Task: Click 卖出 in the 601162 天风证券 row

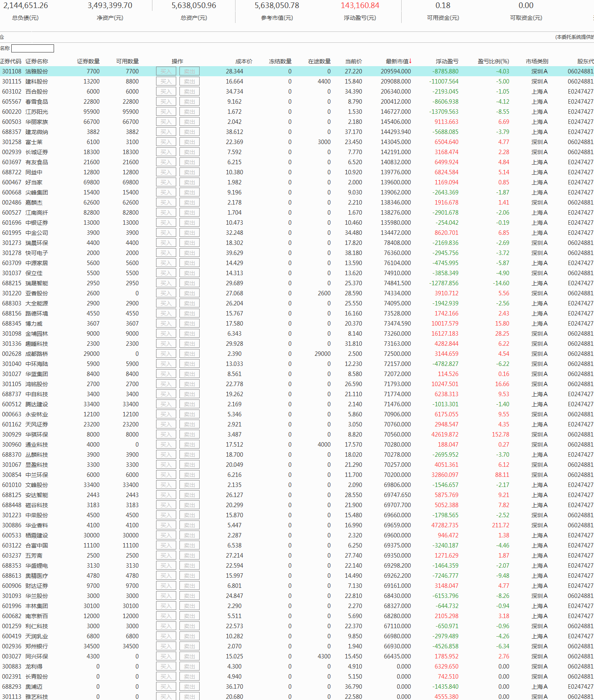Action: (190, 424)
